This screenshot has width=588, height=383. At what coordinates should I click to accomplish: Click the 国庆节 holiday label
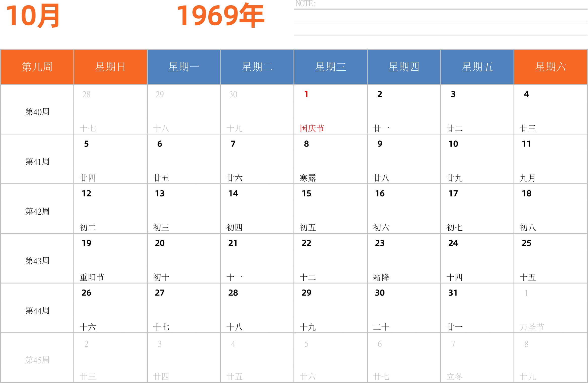click(312, 128)
